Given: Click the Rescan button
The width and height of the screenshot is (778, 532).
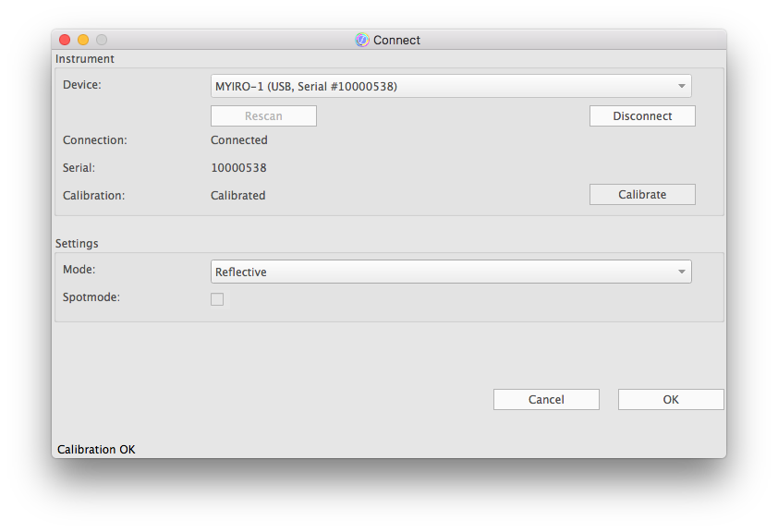Looking at the screenshot, I should click(263, 115).
